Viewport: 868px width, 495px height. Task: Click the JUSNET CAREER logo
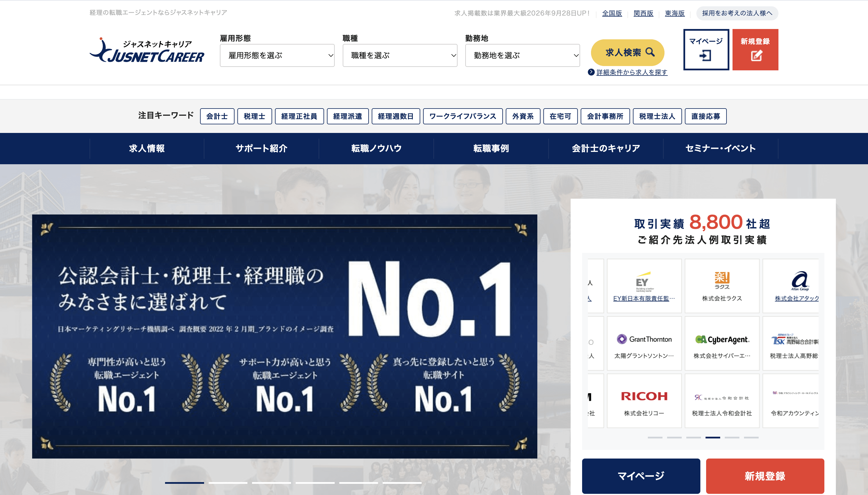pos(147,50)
